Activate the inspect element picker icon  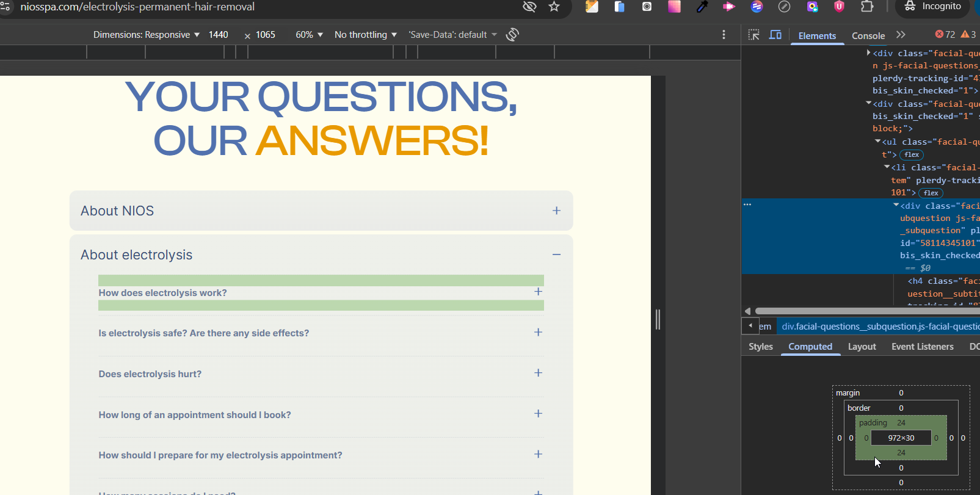(x=754, y=35)
